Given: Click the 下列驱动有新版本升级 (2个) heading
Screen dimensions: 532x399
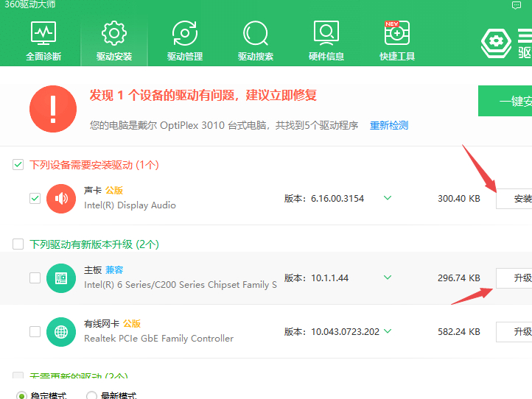Looking at the screenshot, I should 94,244.
